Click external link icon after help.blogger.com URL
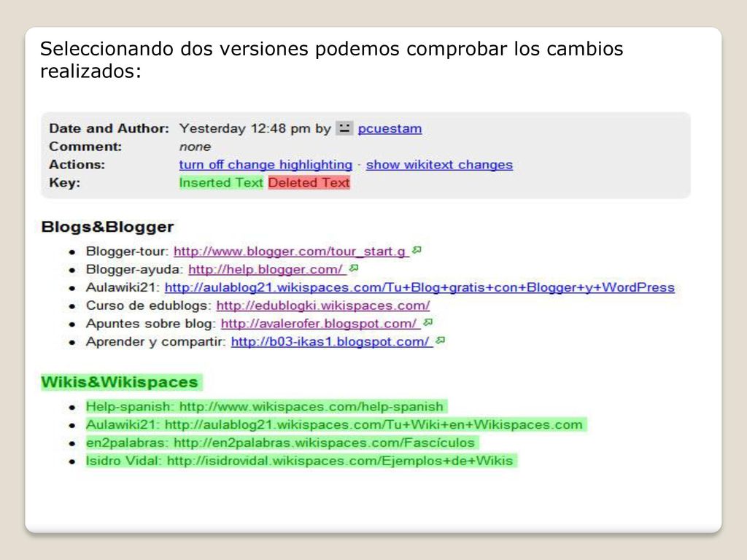This screenshot has height=560, width=747. tap(354, 268)
